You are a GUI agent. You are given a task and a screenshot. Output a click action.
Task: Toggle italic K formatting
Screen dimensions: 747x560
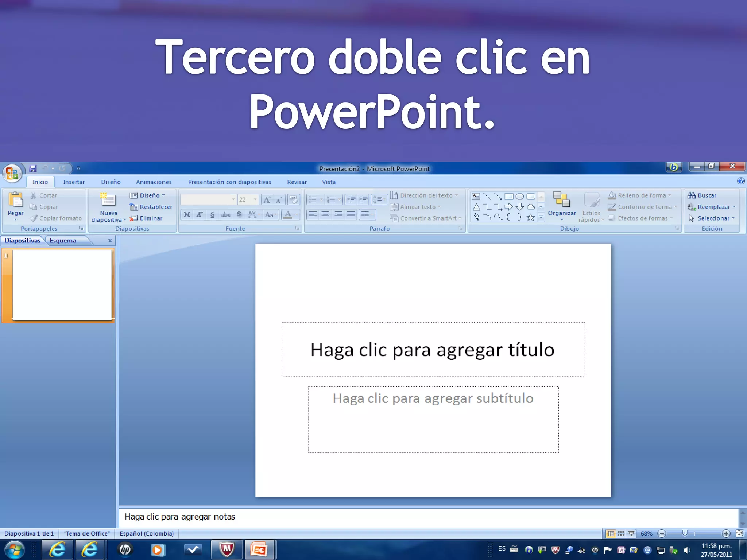[x=199, y=214]
